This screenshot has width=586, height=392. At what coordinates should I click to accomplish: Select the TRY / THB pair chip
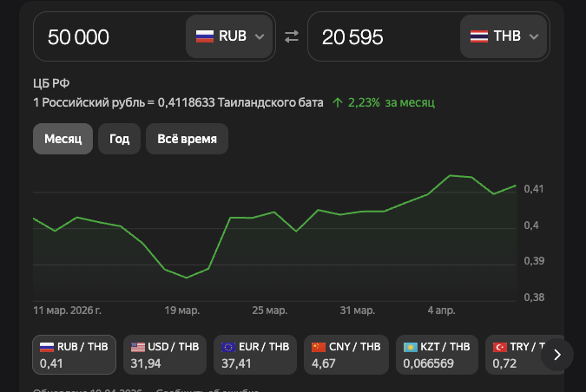pyautogui.click(x=519, y=355)
